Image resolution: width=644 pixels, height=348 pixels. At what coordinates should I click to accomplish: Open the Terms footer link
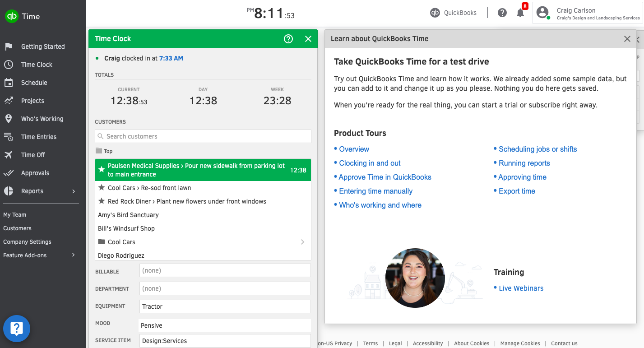pos(371,343)
